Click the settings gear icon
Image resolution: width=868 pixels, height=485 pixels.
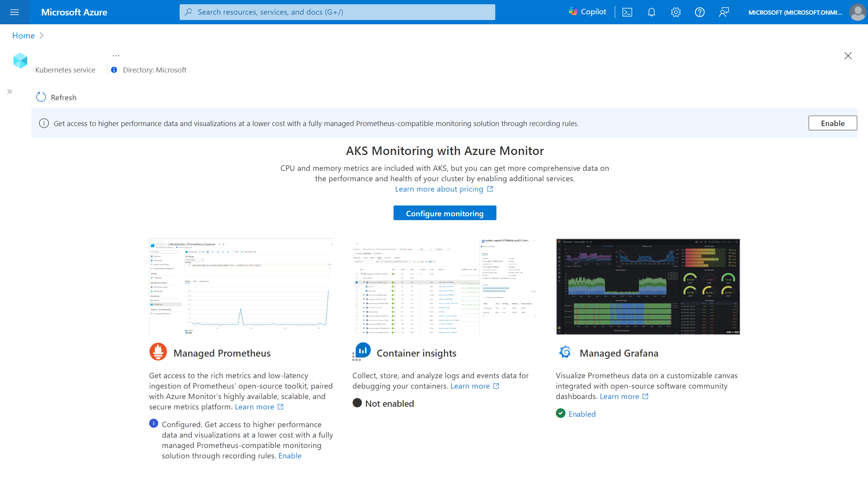click(675, 12)
